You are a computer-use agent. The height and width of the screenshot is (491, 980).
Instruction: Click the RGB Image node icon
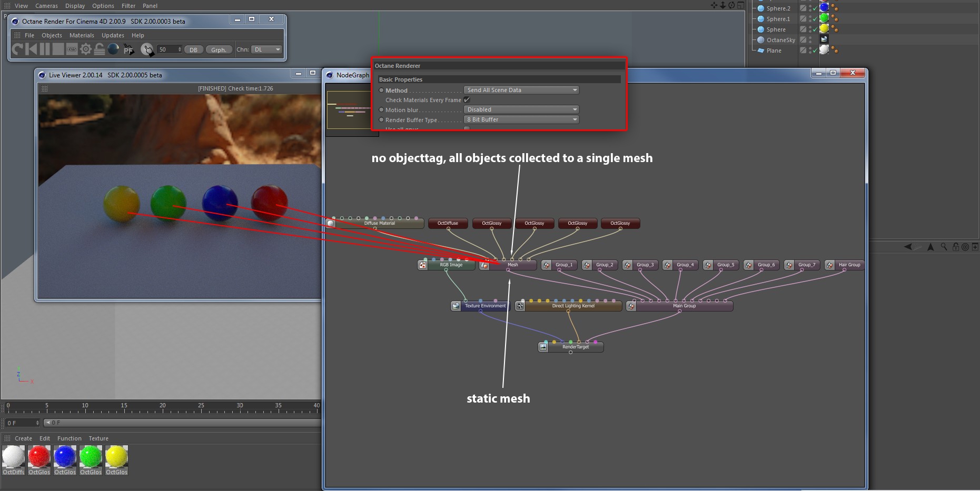423,265
